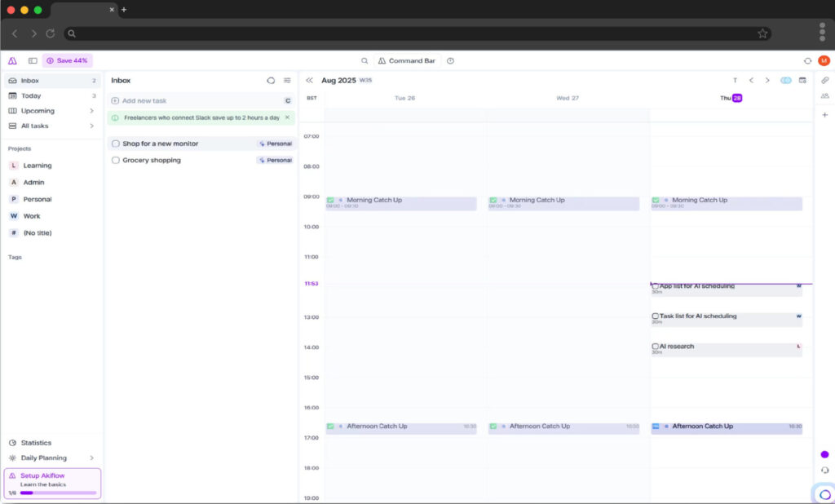
Task: Open Thursday 28 Morning Catch Up event
Action: (x=727, y=204)
